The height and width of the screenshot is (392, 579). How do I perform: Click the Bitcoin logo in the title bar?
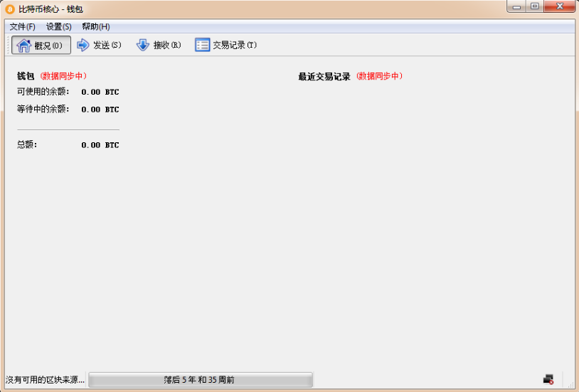10,9
